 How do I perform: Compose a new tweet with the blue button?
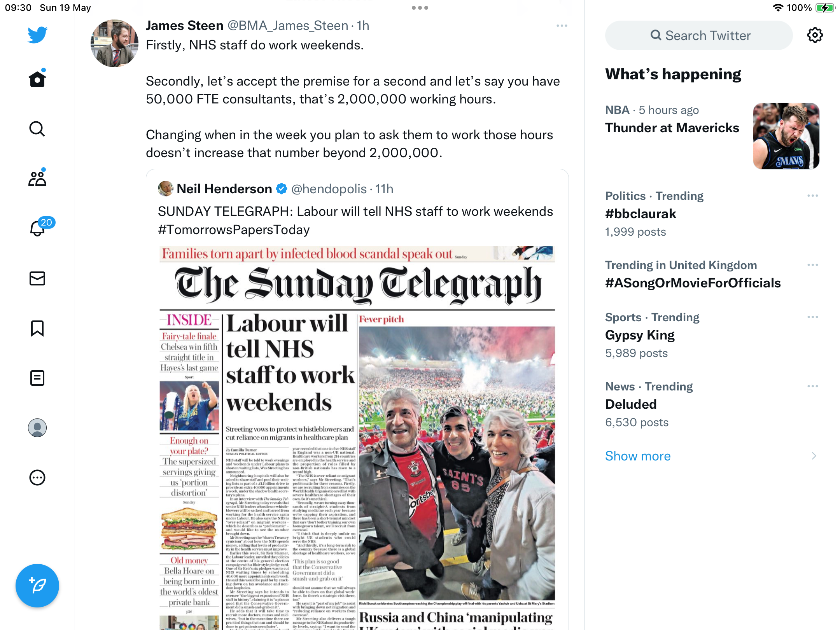pos(37,585)
